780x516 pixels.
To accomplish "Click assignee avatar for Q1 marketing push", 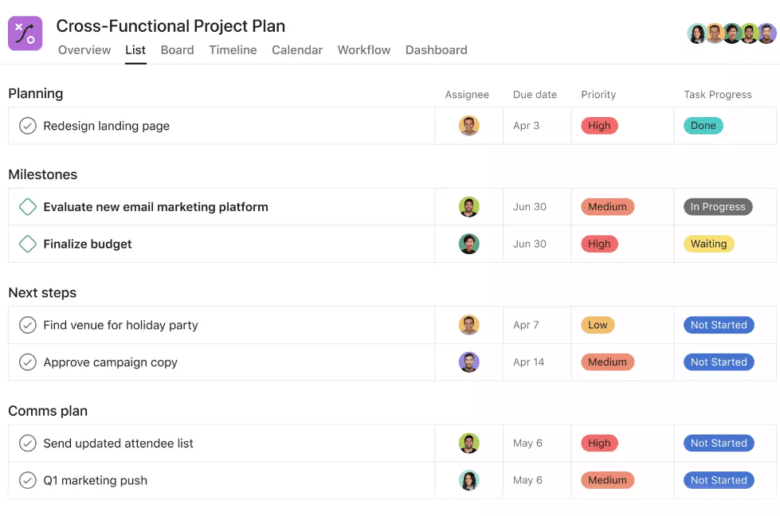I will 469,480.
